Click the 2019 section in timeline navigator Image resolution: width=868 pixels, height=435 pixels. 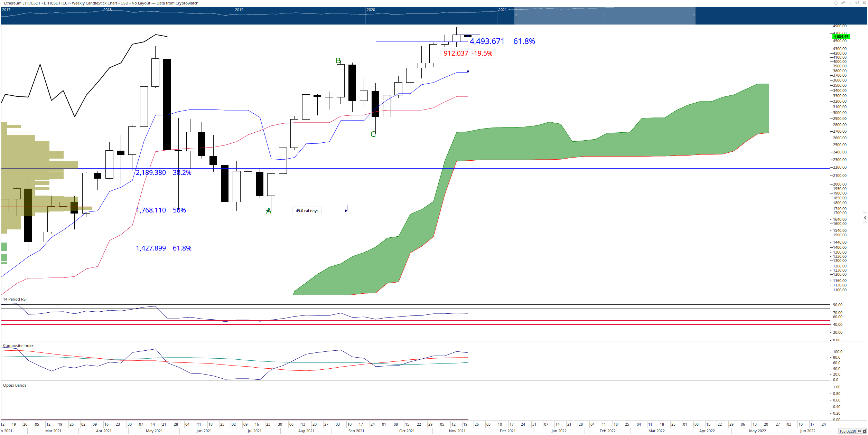pos(300,16)
